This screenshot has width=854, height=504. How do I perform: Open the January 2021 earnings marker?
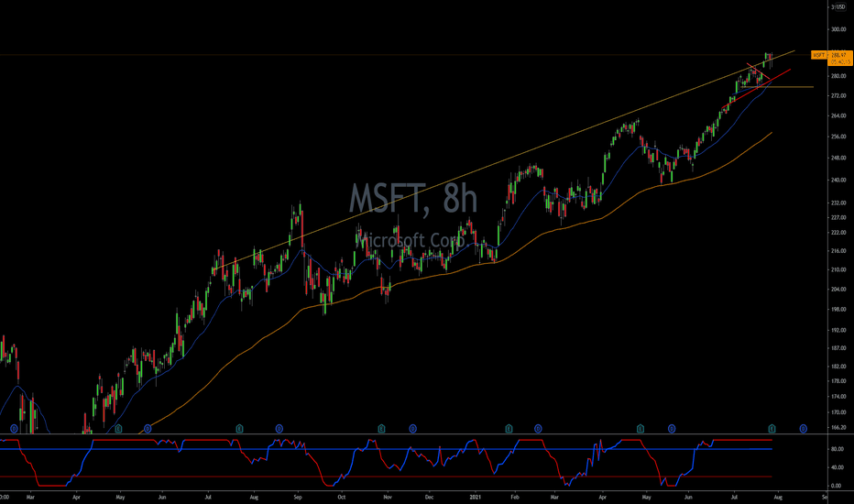pyautogui.click(x=509, y=429)
